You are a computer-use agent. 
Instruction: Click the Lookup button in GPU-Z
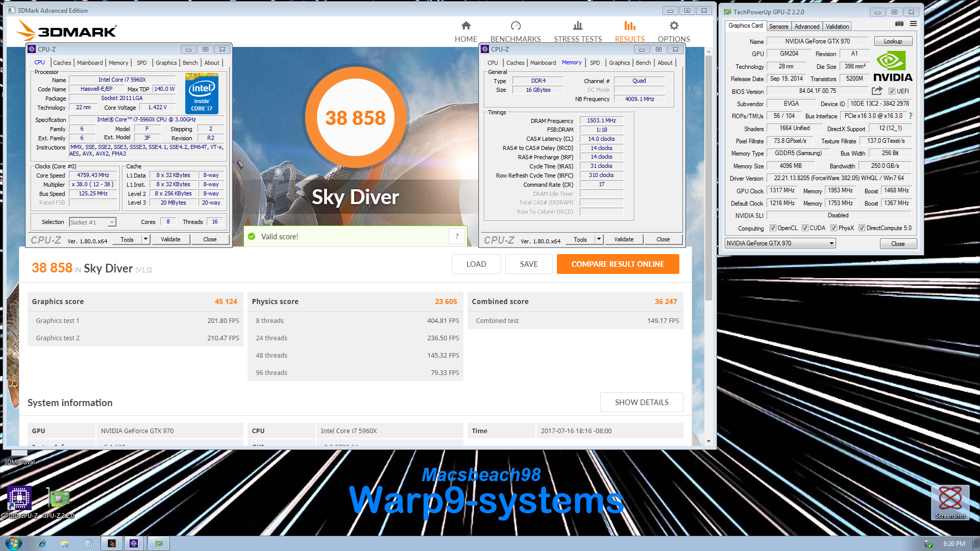click(x=893, y=41)
